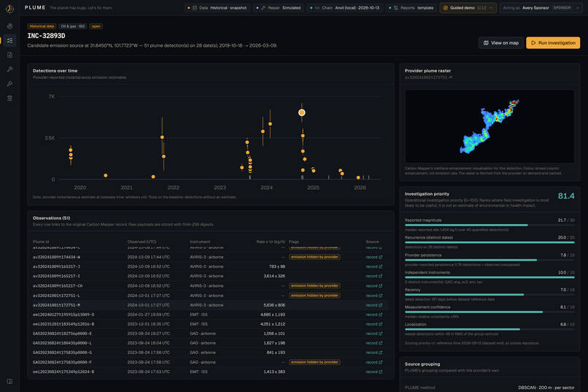This screenshot has height=392, width=588.
Task: Click the Instrument column header
Action: 200,242
